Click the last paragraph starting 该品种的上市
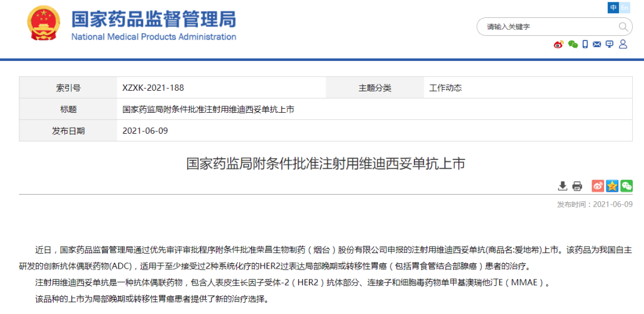This screenshot has width=644, height=314. point(153,299)
